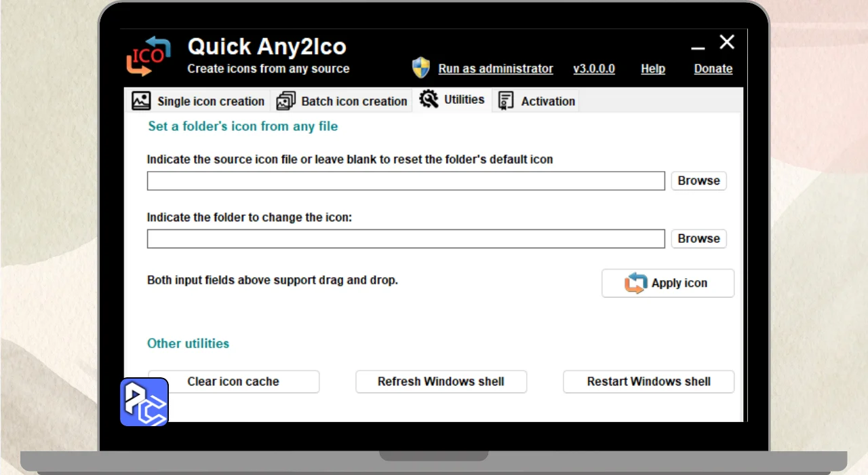
Task: Focus the folder path input field
Action: (406, 238)
